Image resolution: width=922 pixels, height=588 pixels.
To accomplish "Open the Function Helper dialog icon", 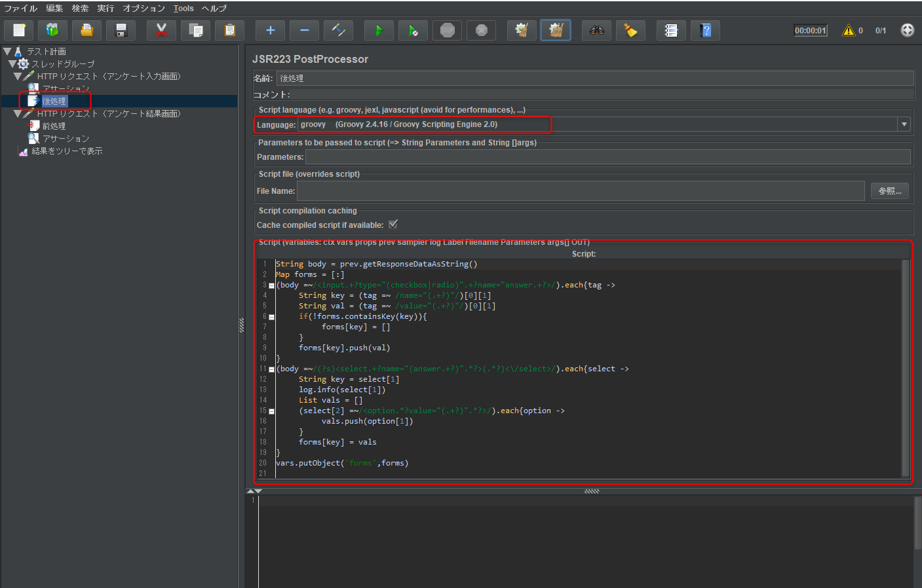I will [671, 30].
